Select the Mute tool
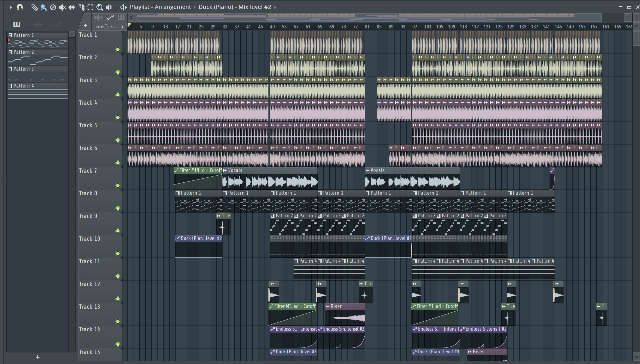This screenshot has height=364, width=640. point(62,7)
